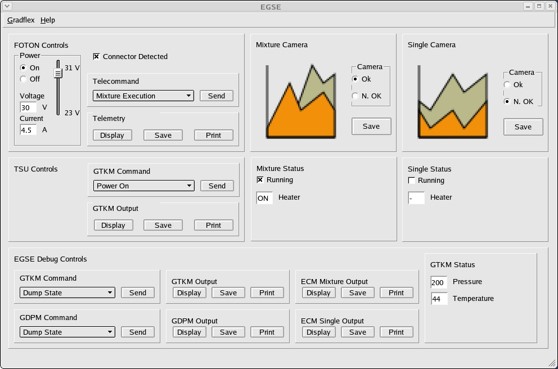Image resolution: width=558 pixels, height=369 pixels.
Task: Send the selected Telecommand
Action: click(x=216, y=96)
